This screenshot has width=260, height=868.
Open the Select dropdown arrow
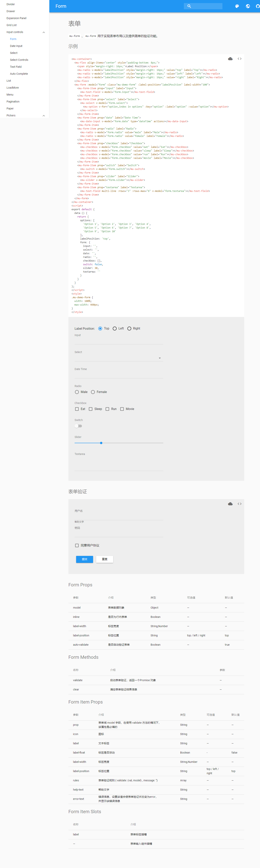160,358
